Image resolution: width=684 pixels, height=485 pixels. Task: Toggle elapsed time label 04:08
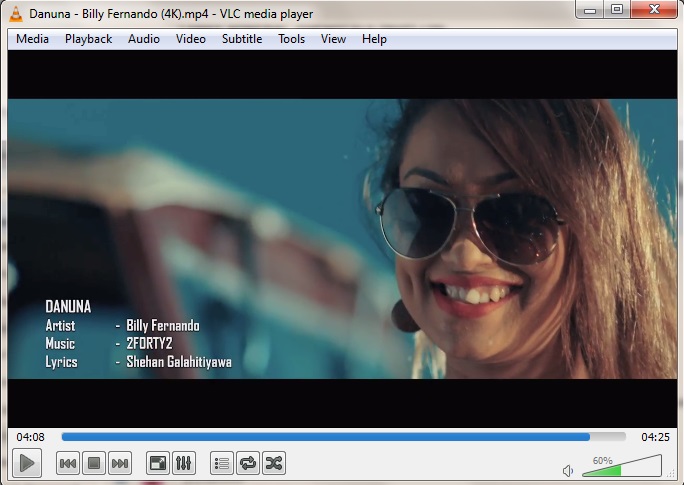[x=31, y=437]
